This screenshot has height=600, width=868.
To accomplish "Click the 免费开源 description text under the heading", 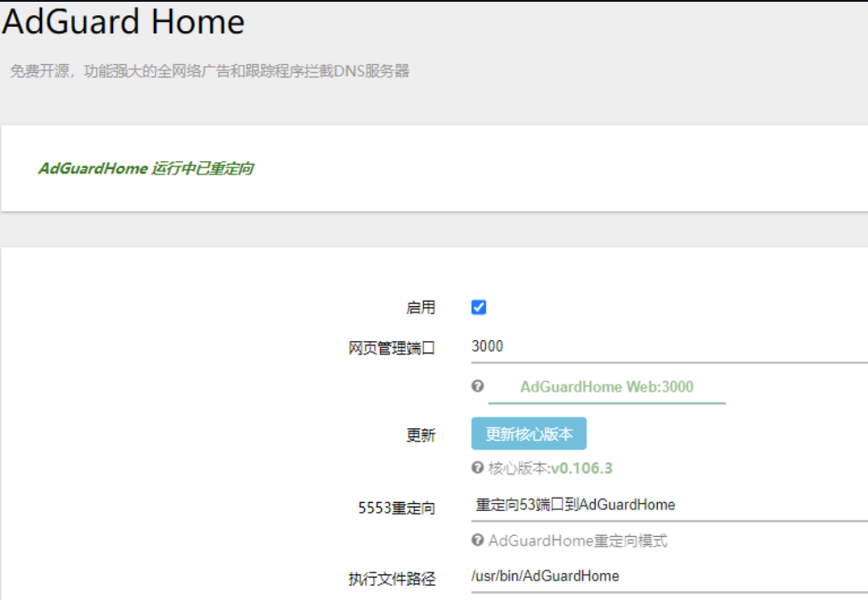I will pyautogui.click(x=210, y=71).
